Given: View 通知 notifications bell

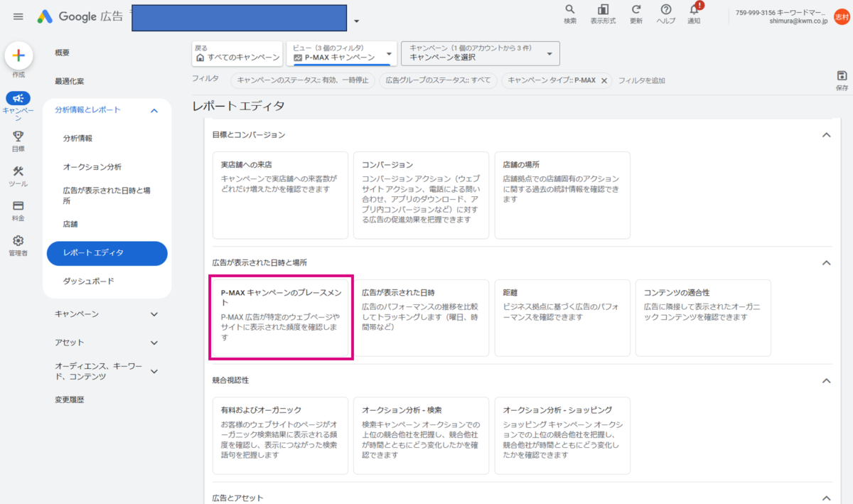Looking at the screenshot, I should coord(694,14).
